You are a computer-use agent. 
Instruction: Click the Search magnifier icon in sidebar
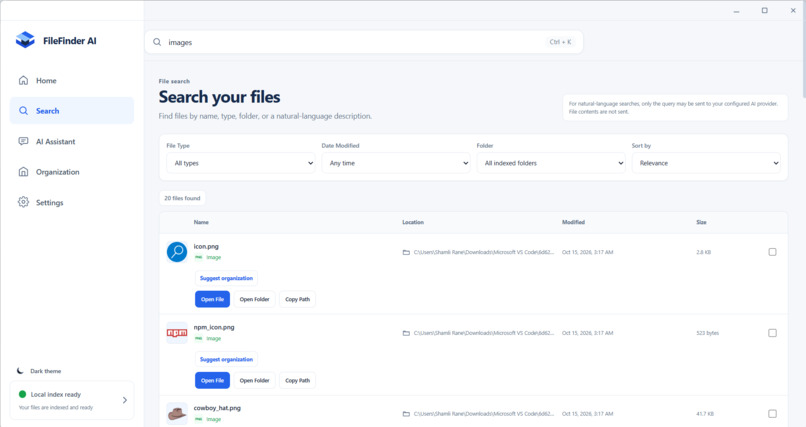click(23, 110)
